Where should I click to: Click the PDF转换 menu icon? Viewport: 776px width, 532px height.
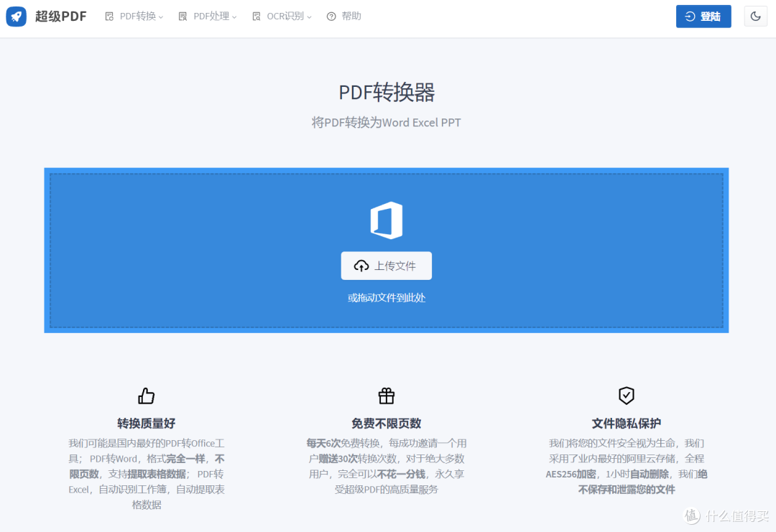point(109,17)
